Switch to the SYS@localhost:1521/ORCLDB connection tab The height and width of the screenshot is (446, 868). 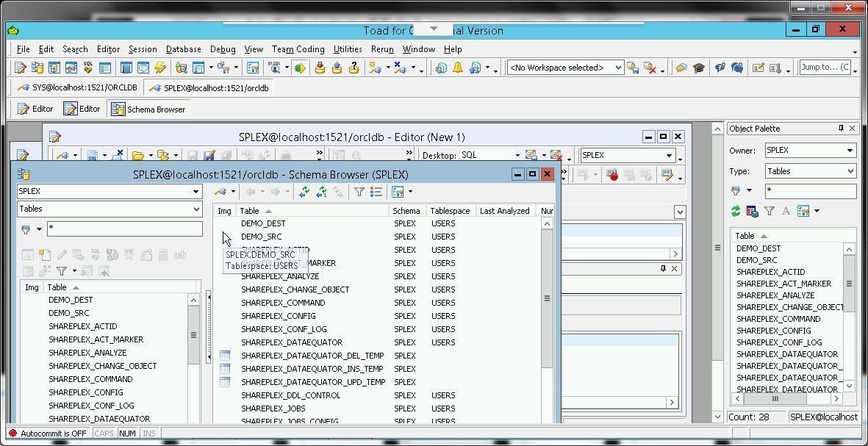click(x=77, y=87)
